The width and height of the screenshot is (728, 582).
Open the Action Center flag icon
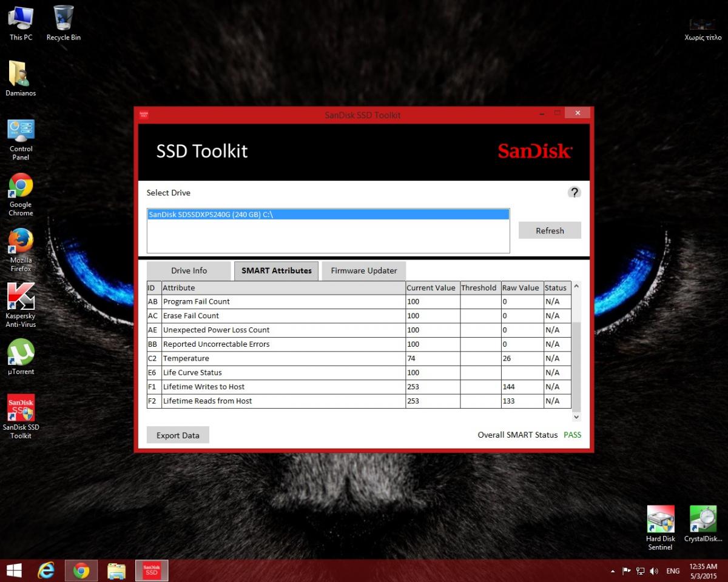point(627,571)
